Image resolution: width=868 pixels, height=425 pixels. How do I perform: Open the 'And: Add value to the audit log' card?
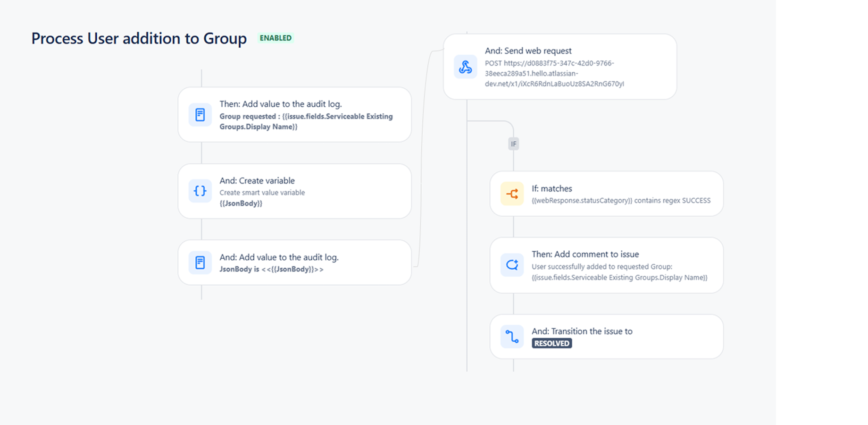(x=295, y=263)
